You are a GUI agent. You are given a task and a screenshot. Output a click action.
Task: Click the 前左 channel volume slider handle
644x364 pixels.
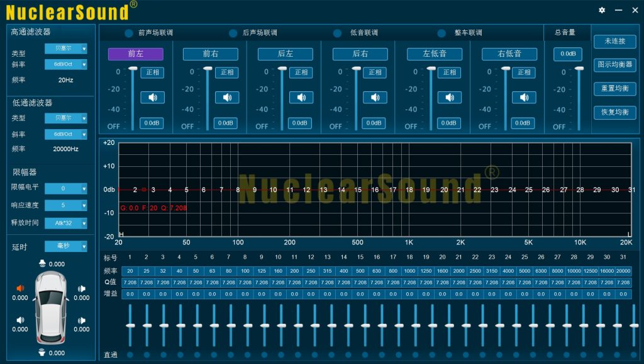(133, 68)
